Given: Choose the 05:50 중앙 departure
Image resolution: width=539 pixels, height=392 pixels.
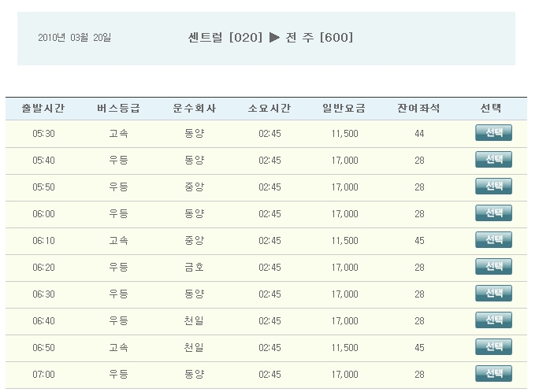Looking at the screenshot, I should click(x=493, y=187).
